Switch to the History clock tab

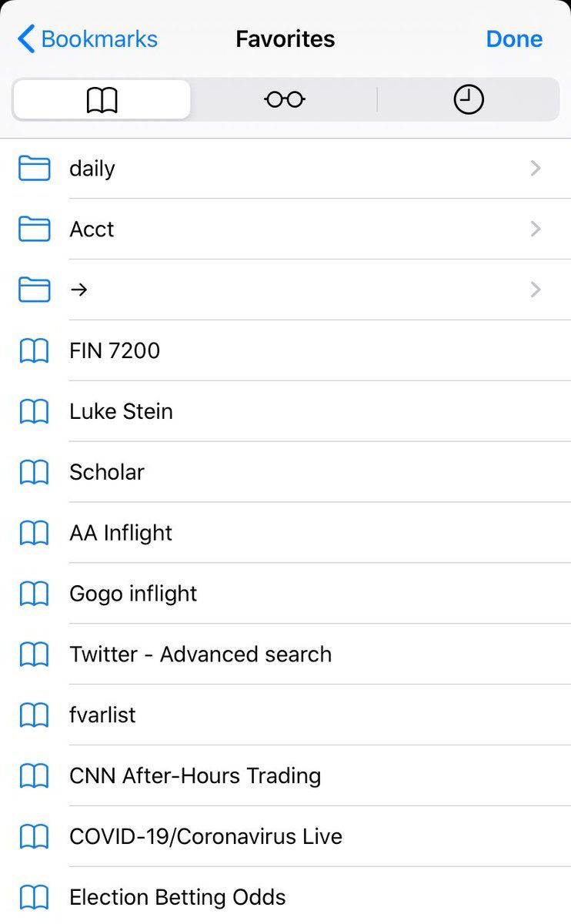[468, 99]
